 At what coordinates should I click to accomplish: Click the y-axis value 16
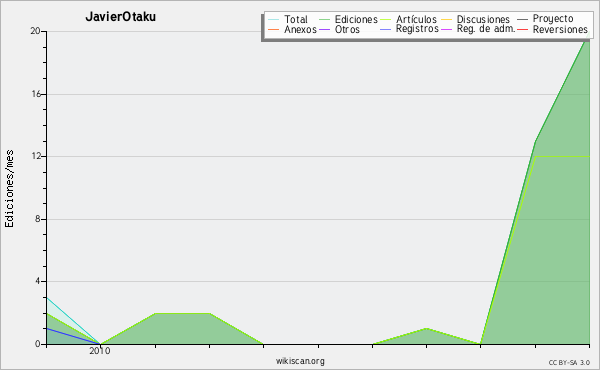pyautogui.click(x=36, y=94)
